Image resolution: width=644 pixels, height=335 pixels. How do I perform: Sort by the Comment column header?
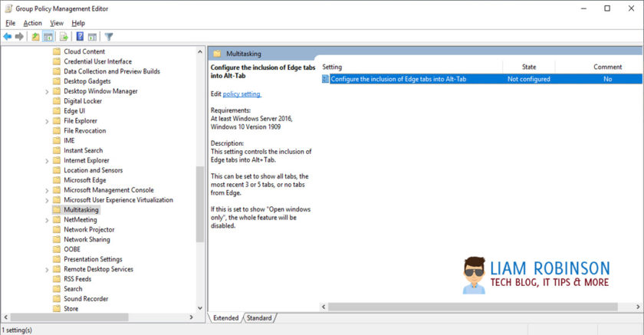pyautogui.click(x=607, y=67)
